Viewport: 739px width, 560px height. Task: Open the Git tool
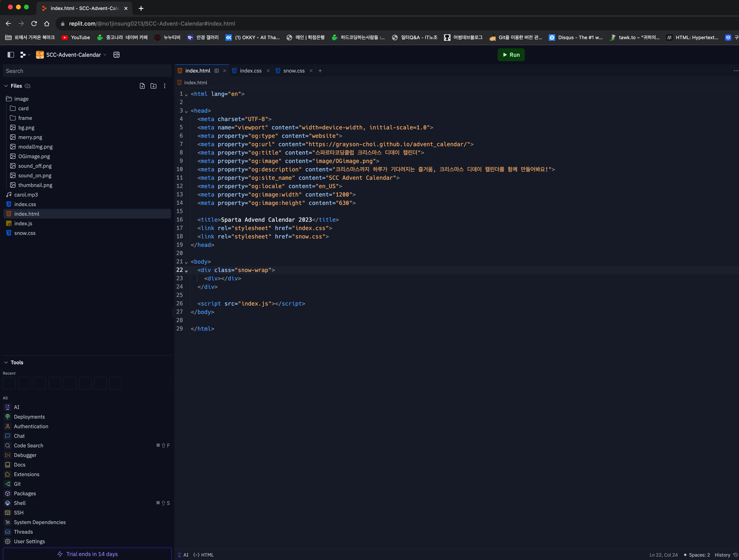click(x=87, y=484)
